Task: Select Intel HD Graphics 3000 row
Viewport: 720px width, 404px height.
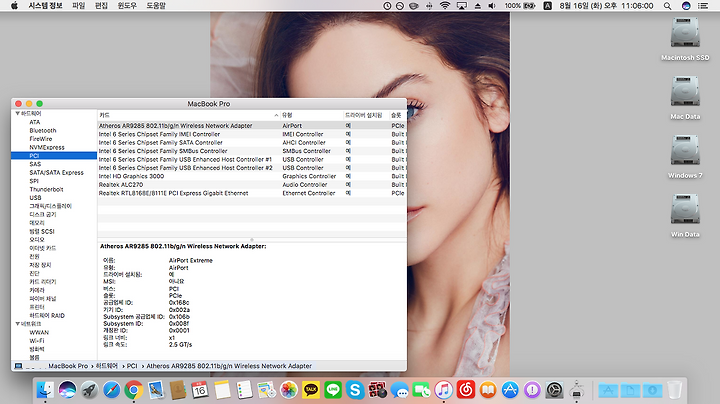Action: coord(252,176)
